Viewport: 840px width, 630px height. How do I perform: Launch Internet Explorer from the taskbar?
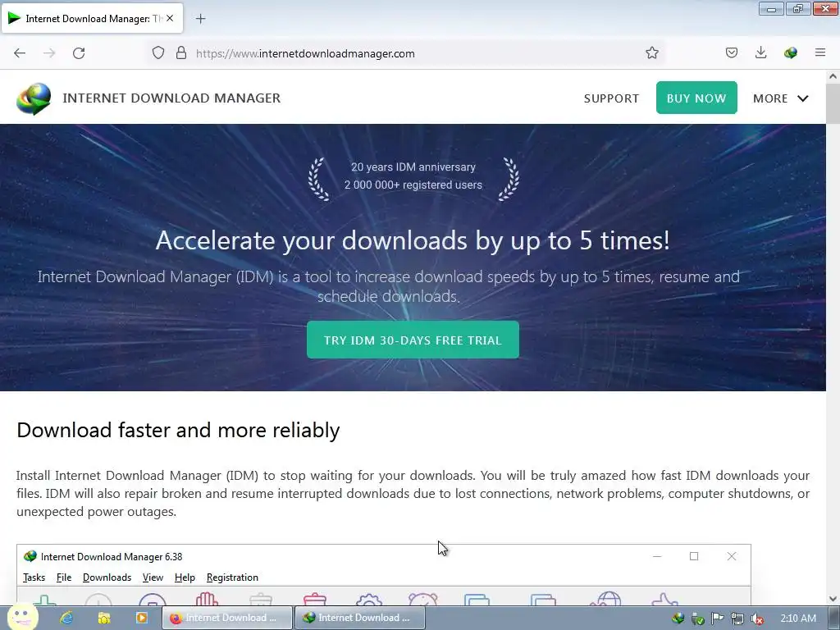[x=66, y=618]
